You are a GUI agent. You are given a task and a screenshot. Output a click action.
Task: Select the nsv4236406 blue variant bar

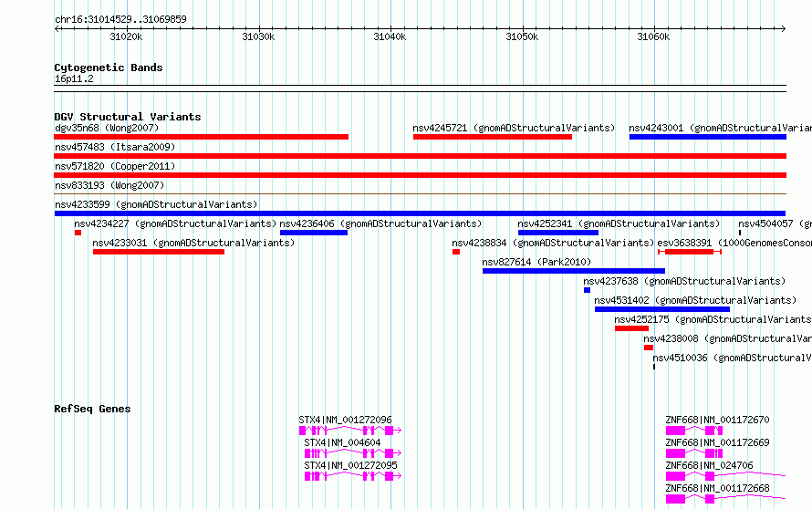[x=314, y=233]
